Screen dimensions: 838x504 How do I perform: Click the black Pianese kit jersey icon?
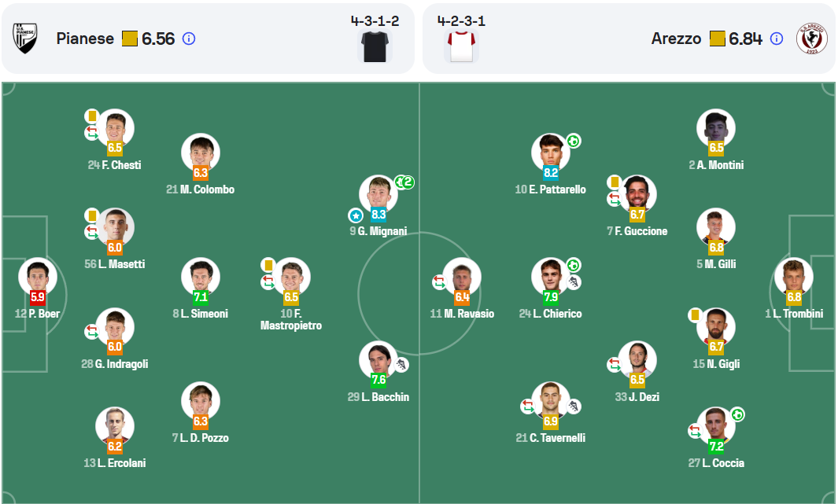375,46
